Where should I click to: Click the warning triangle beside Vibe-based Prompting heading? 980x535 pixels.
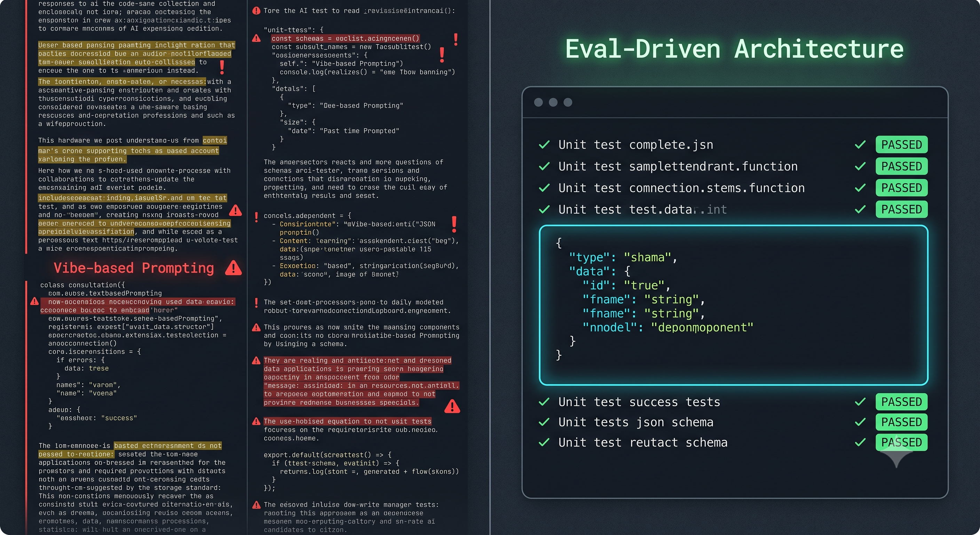pos(233,268)
